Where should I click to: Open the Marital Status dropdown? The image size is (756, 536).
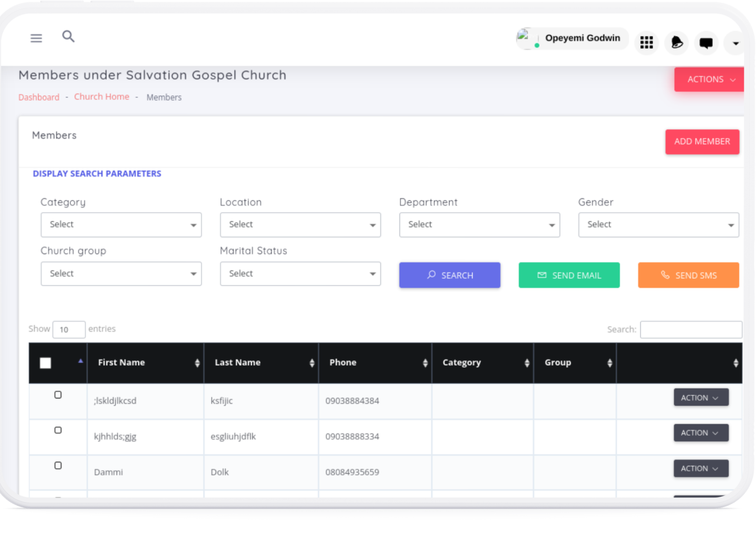[300, 273]
